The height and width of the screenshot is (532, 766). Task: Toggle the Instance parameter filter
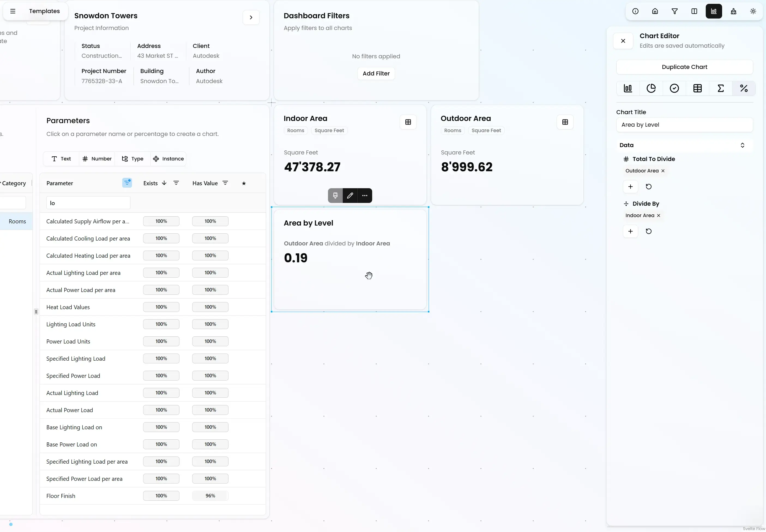(168, 159)
